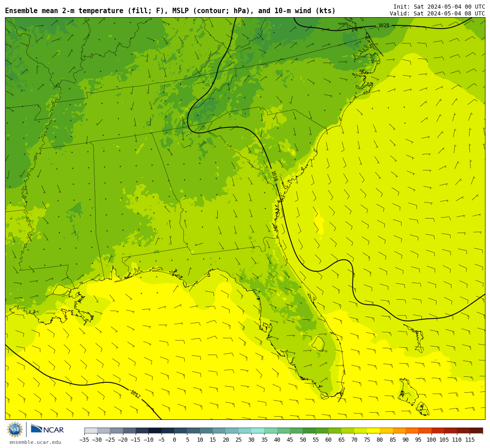Click Lake Okeechobee on the Florida map

pos(318,344)
